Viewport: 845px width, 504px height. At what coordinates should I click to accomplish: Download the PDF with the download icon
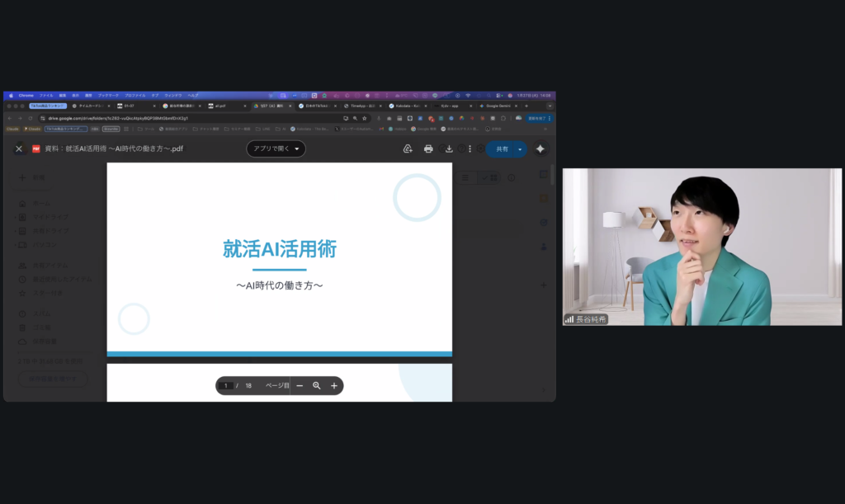click(x=449, y=148)
